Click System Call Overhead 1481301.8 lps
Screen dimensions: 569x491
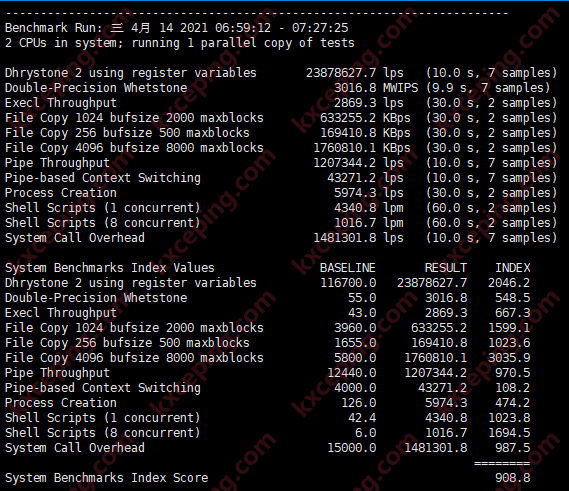(x=358, y=238)
